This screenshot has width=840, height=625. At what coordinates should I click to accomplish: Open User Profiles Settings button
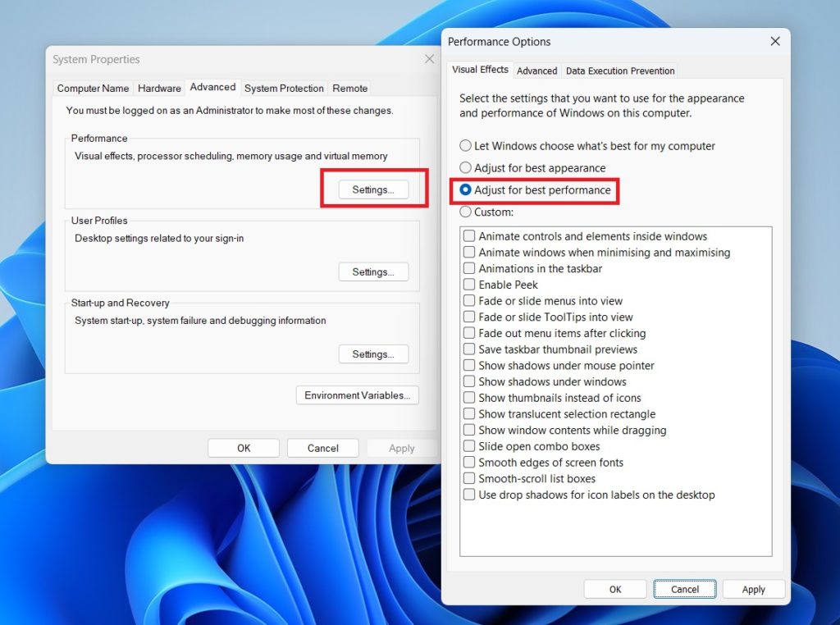373,272
